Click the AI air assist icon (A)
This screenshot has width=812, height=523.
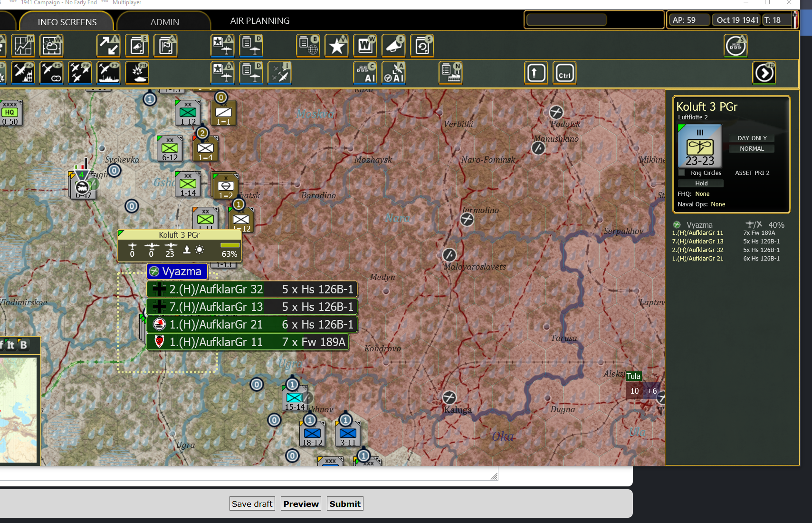[x=393, y=73]
